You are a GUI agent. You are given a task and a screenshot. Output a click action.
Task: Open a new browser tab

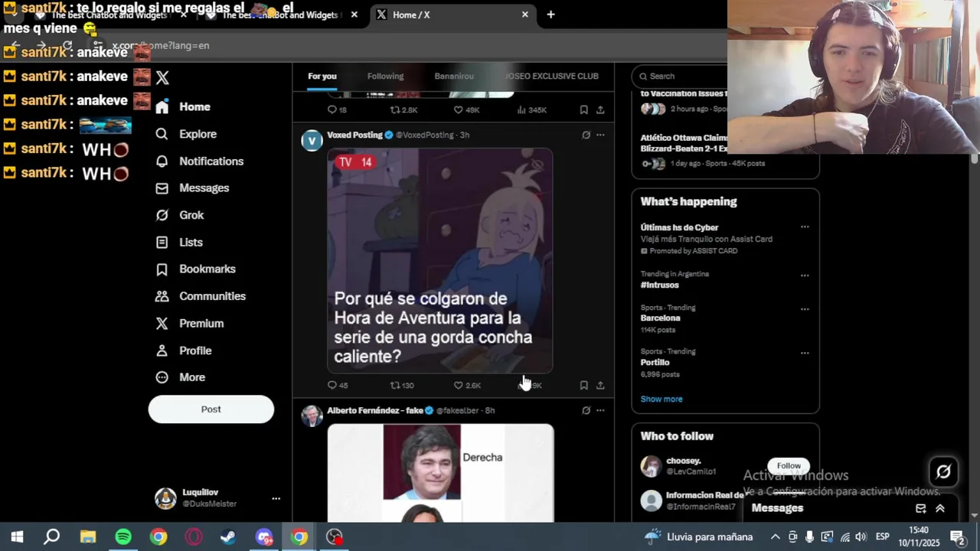tap(550, 15)
